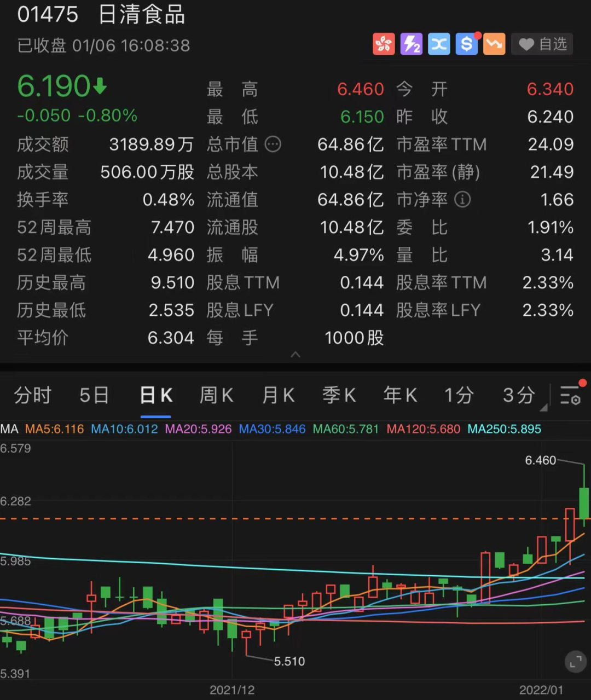Open the 季K chart tab

pyautogui.click(x=339, y=395)
